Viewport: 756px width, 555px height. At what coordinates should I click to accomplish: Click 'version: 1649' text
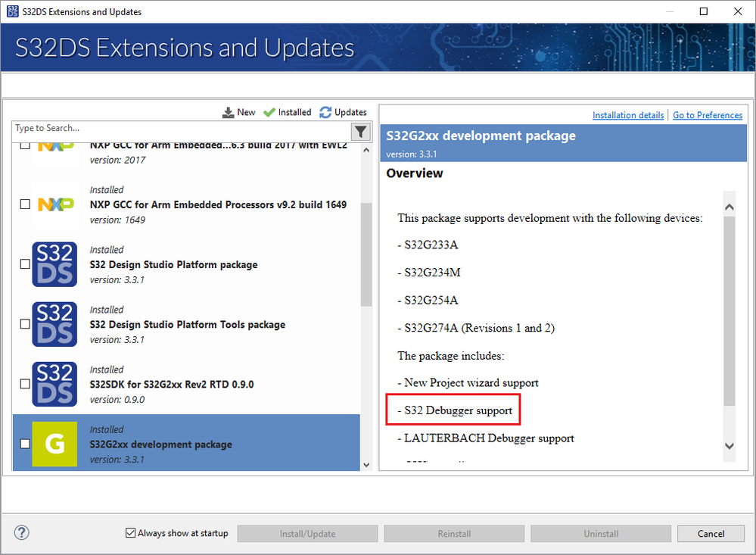coord(117,220)
